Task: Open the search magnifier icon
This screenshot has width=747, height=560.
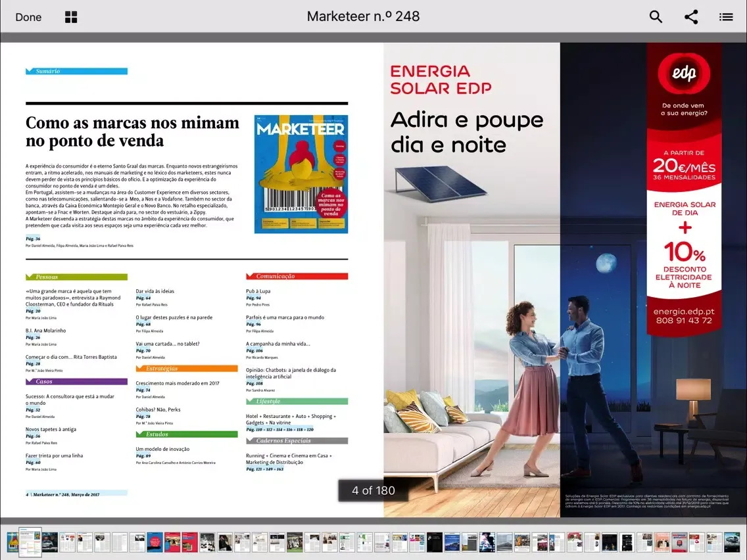Action: [656, 16]
